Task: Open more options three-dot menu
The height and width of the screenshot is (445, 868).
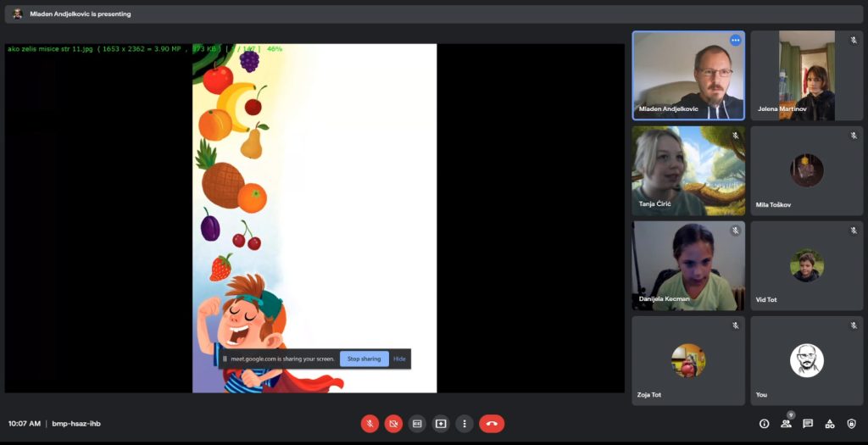Action: tap(465, 424)
